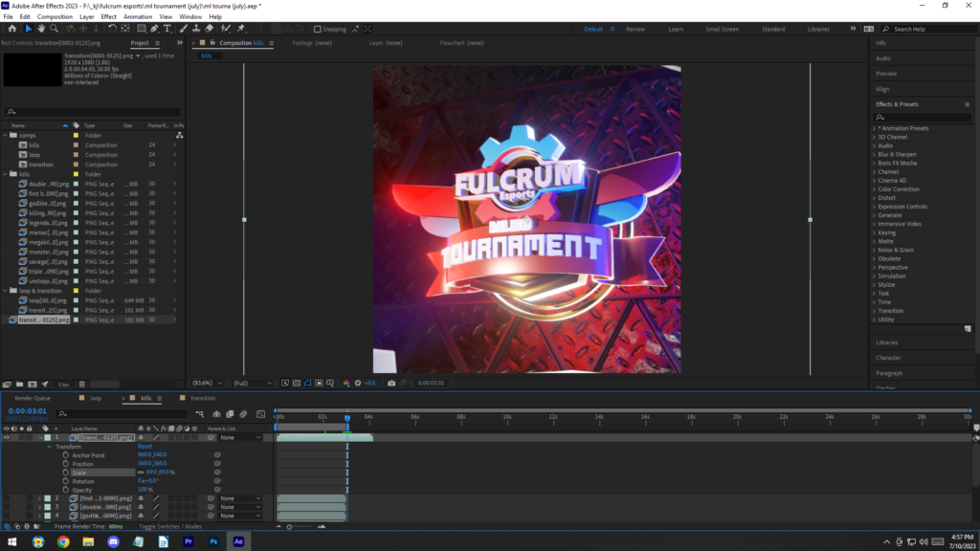This screenshot has height=551, width=980.
Task: Enable the Snapping checkbox
Action: point(318,30)
